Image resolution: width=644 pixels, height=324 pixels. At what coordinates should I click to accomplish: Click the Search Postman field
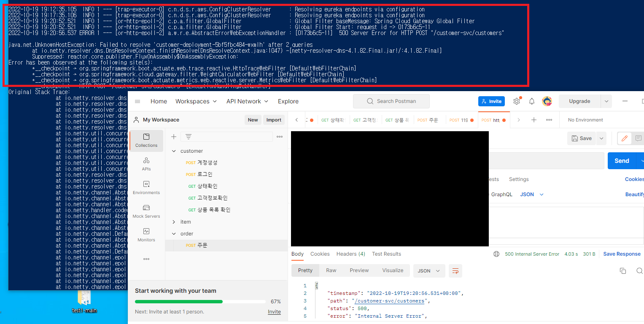coord(391,101)
